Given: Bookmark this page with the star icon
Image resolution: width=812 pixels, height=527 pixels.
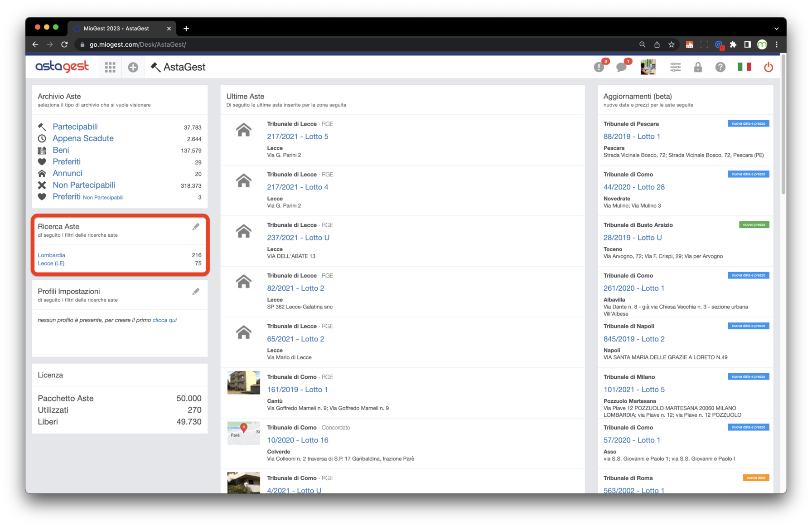Looking at the screenshot, I should click(672, 44).
